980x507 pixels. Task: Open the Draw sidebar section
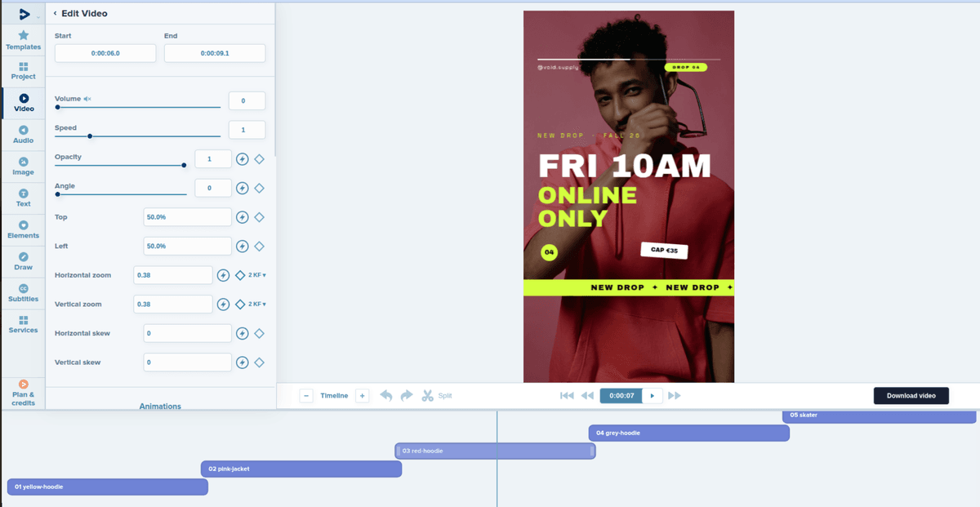(23, 261)
